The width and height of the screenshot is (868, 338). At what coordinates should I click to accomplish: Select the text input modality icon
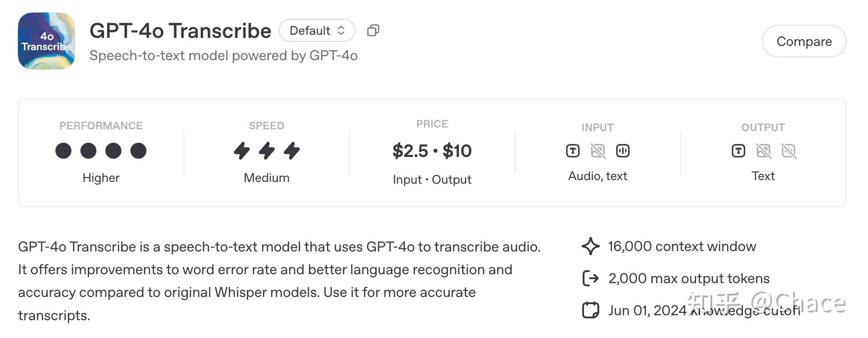[x=573, y=151]
